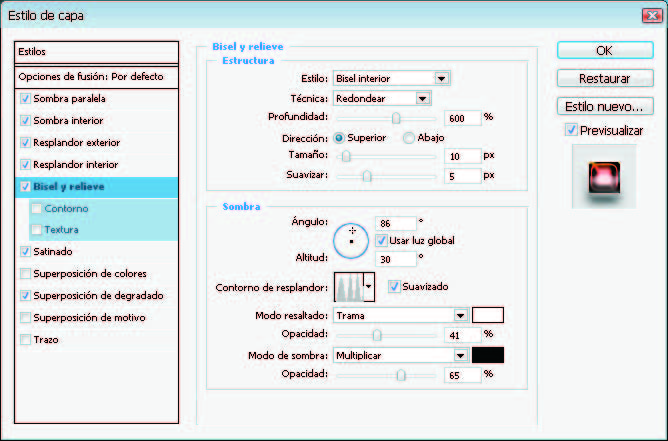This screenshot has height=441, width=668.
Task: Enable the Contorno checkbox
Action: point(37,208)
